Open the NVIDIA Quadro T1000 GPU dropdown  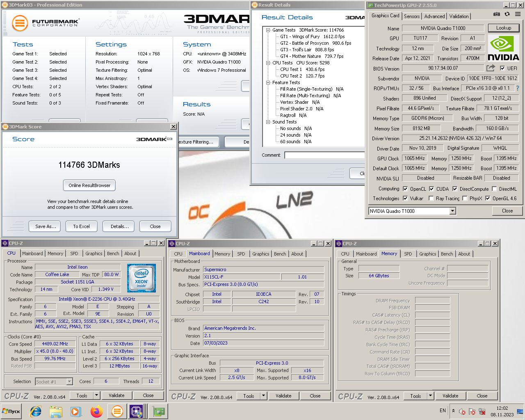[452, 211]
